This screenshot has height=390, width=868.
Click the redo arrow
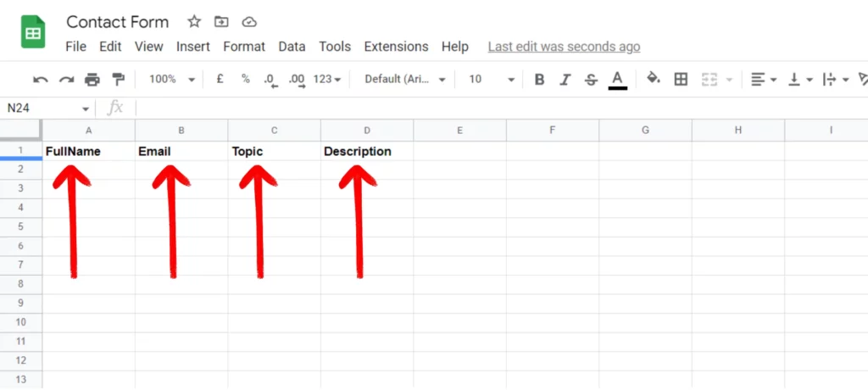66,79
